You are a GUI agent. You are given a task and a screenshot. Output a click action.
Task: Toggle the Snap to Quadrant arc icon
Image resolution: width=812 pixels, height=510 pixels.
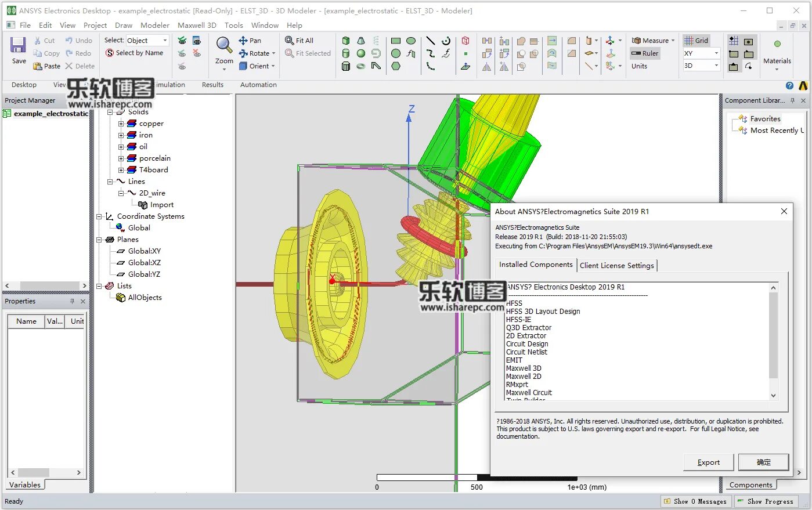click(749, 66)
